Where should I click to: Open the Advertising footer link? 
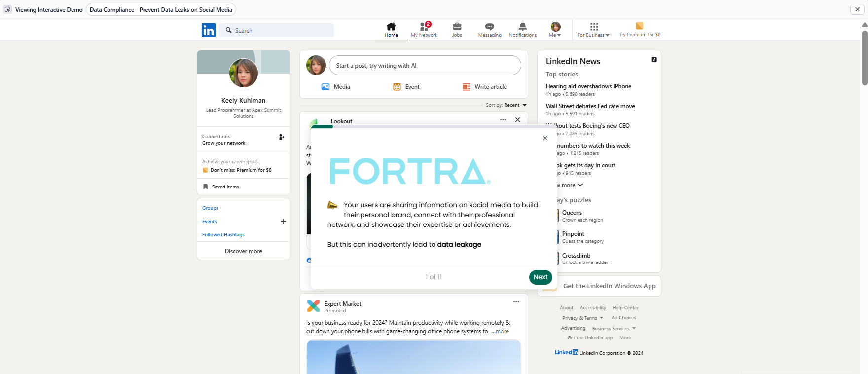point(574,328)
